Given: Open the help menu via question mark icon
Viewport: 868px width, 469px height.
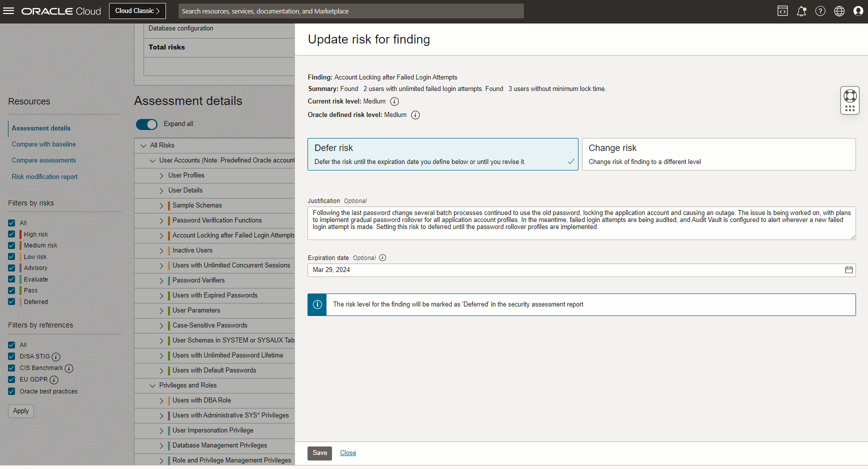Looking at the screenshot, I should [x=820, y=10].
